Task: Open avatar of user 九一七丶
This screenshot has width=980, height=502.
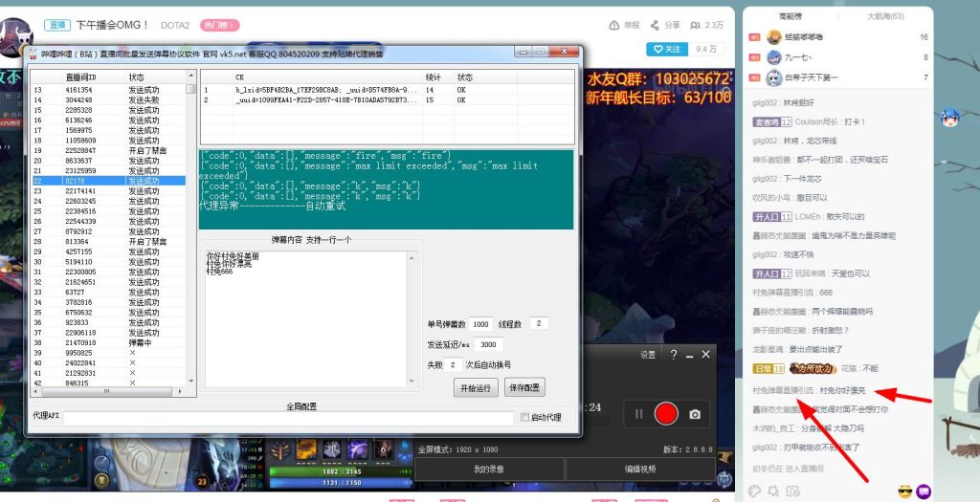Action: click(774, 57)
